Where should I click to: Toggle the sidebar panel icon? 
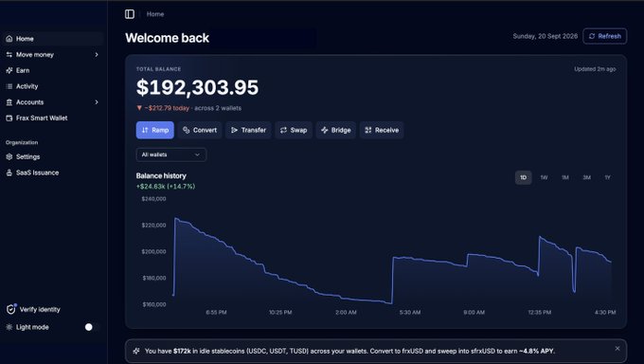click(130, 14)
